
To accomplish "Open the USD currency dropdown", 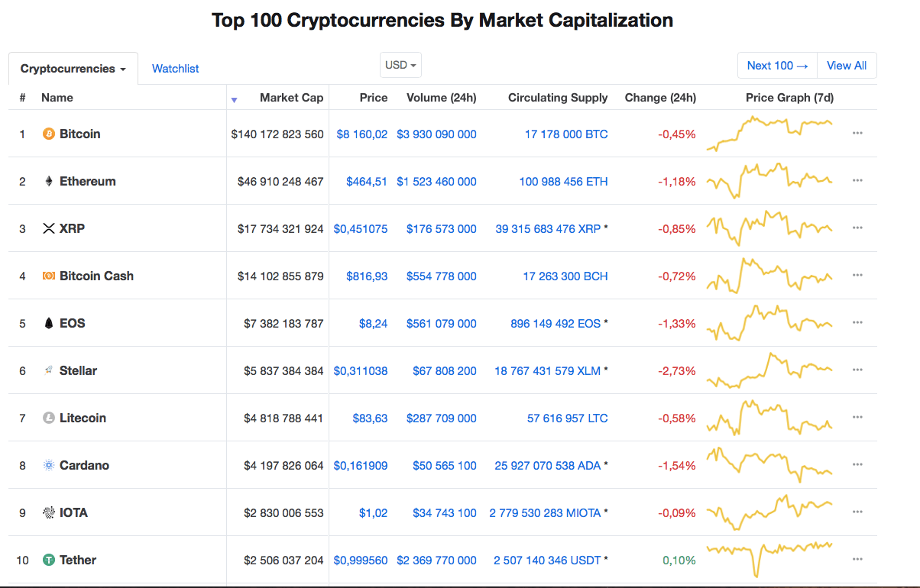I will coord(400,65).
